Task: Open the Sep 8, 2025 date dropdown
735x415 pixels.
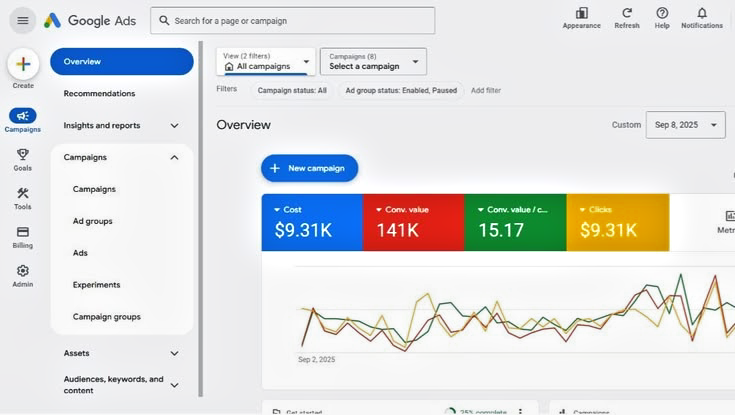Action: tap(685, 125)
